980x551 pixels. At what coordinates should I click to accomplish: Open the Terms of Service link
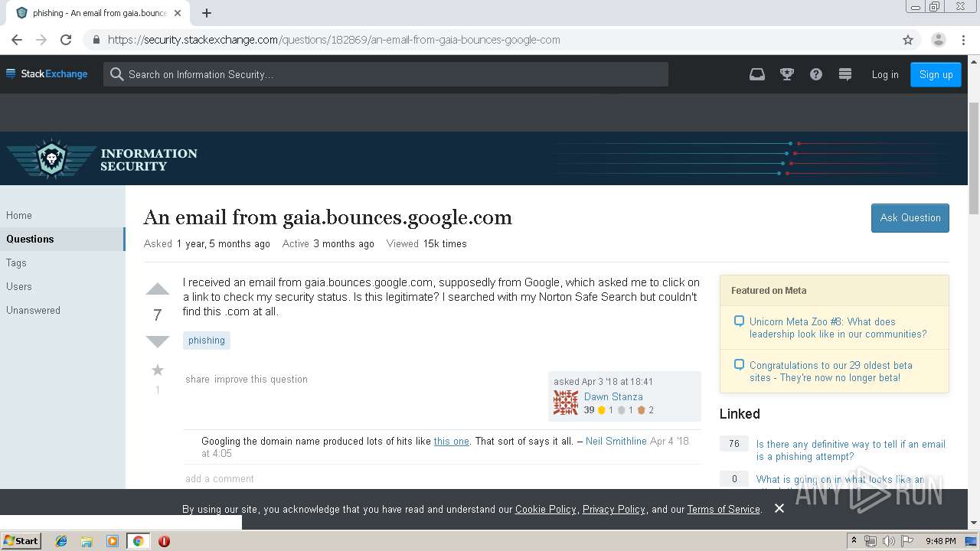point(724,509)
